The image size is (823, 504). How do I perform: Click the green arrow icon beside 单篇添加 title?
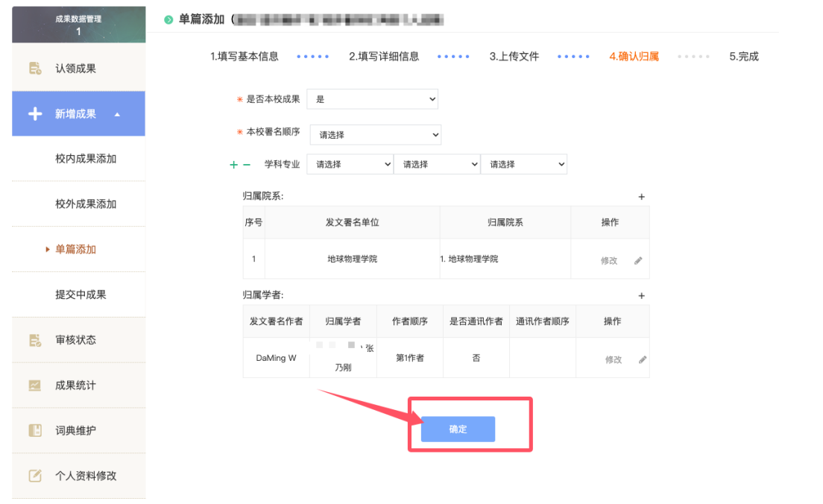pyautogui.click(x=168, y=20)
